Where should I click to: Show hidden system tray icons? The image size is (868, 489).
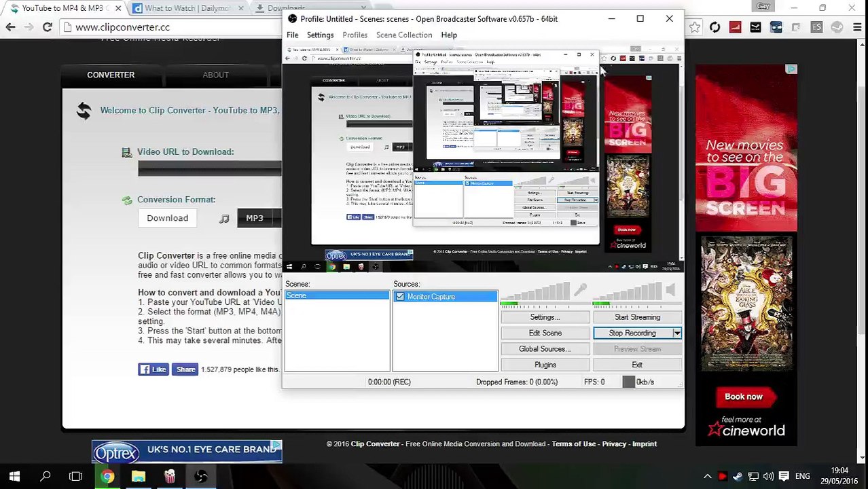(x=707, y=476)
